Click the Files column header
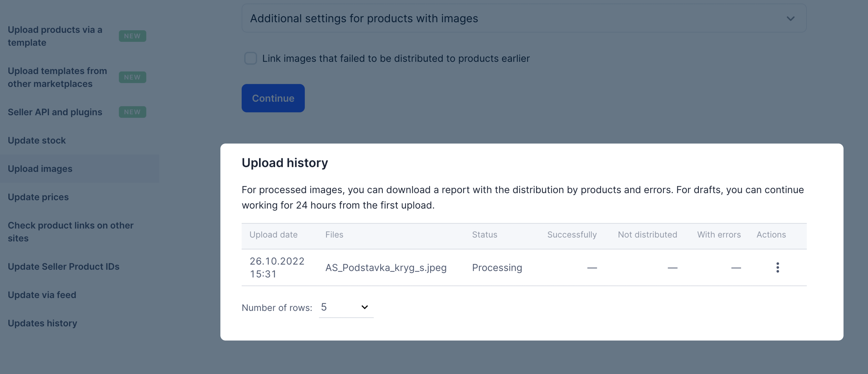Screen dimensions: 868x374 [334, 234]
